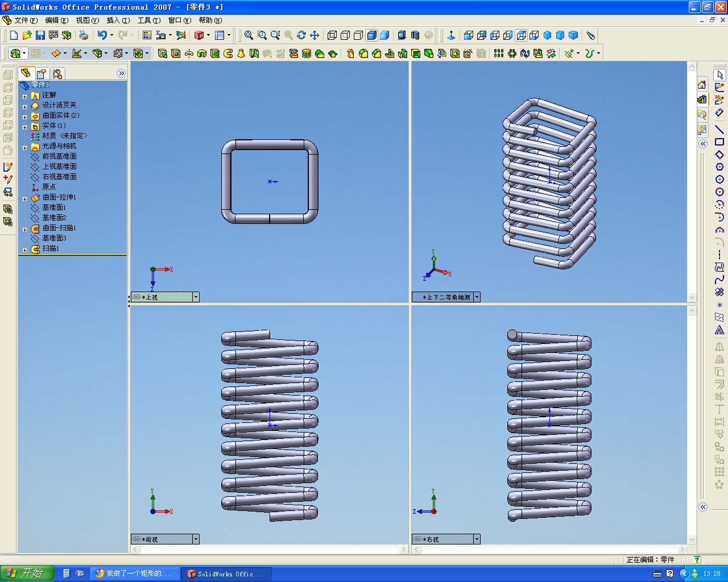
Task: Select 基准面2 in the feature tree
Action: (54, 218)
